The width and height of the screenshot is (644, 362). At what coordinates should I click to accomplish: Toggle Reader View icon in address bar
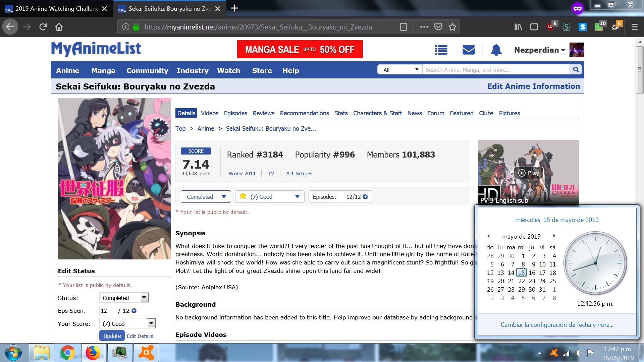[404, 27]
